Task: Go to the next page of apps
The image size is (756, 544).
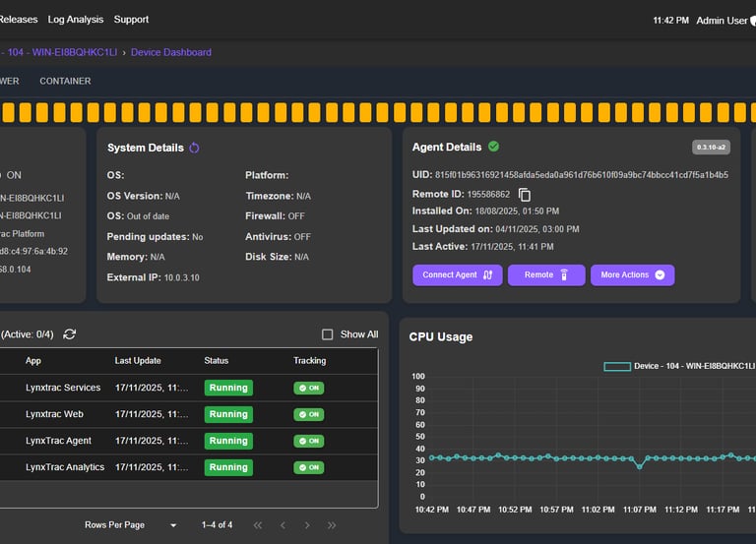Action: pos(307,525)
